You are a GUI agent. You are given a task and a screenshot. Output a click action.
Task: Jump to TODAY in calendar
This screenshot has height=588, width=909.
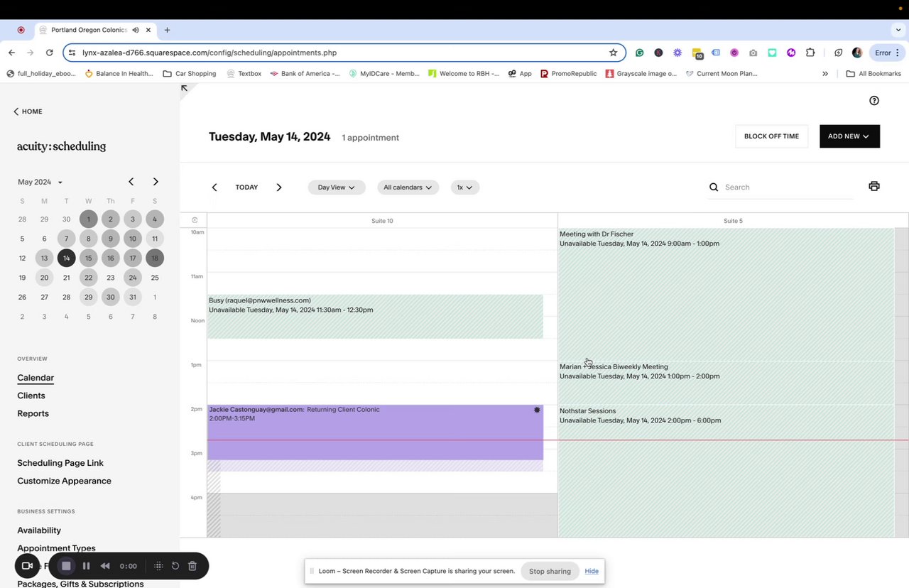pyautogui.click(x=246, y=187)
